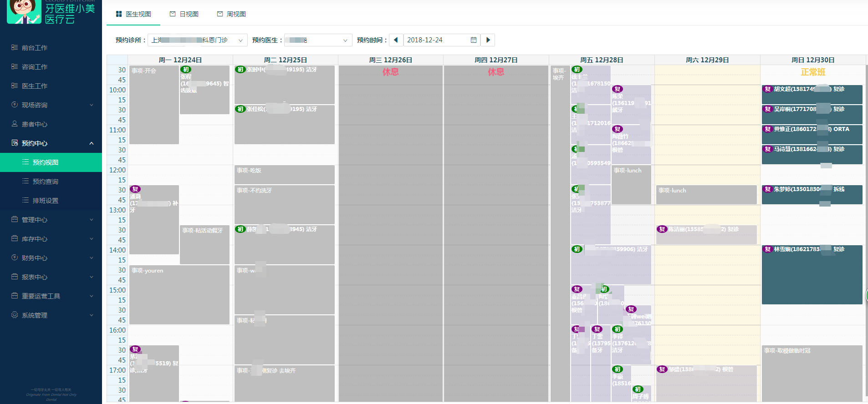Switch to the 日视图 tab
This screenshot has height=404, width=868.
[184, 14]
